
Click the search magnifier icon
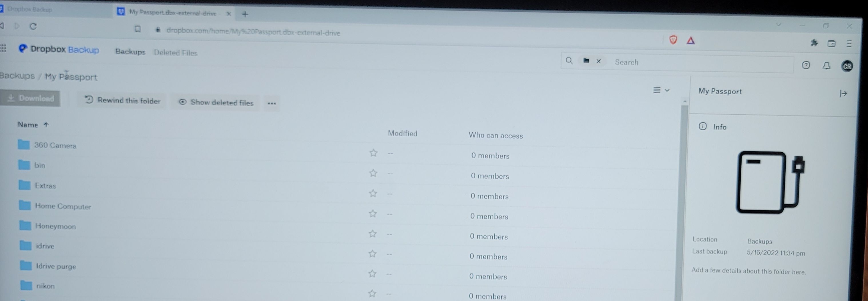[x=569, y=60]
